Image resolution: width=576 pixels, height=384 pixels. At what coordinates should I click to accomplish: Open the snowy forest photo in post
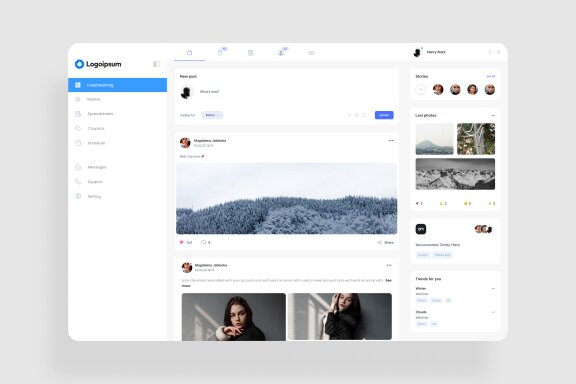point(287,198)
